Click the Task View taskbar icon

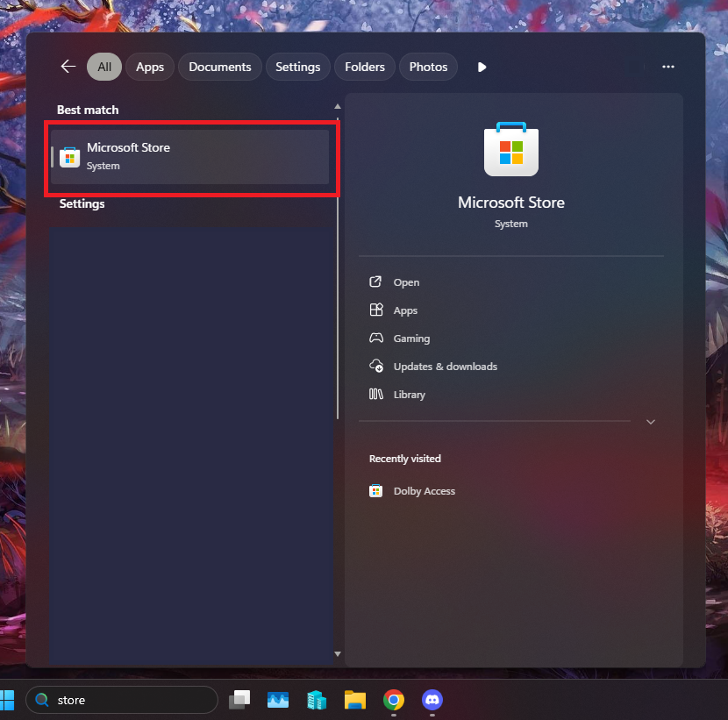point(239,699)
